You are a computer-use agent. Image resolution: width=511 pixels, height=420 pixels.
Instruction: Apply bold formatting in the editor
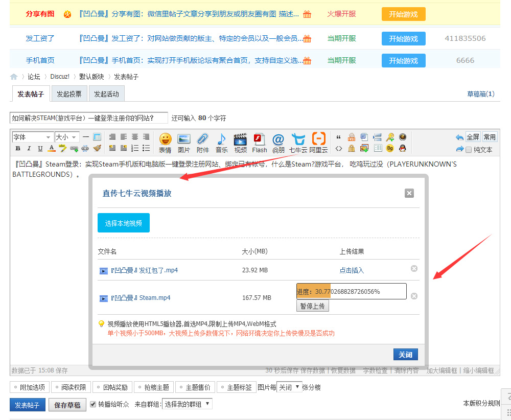point(18,149)
